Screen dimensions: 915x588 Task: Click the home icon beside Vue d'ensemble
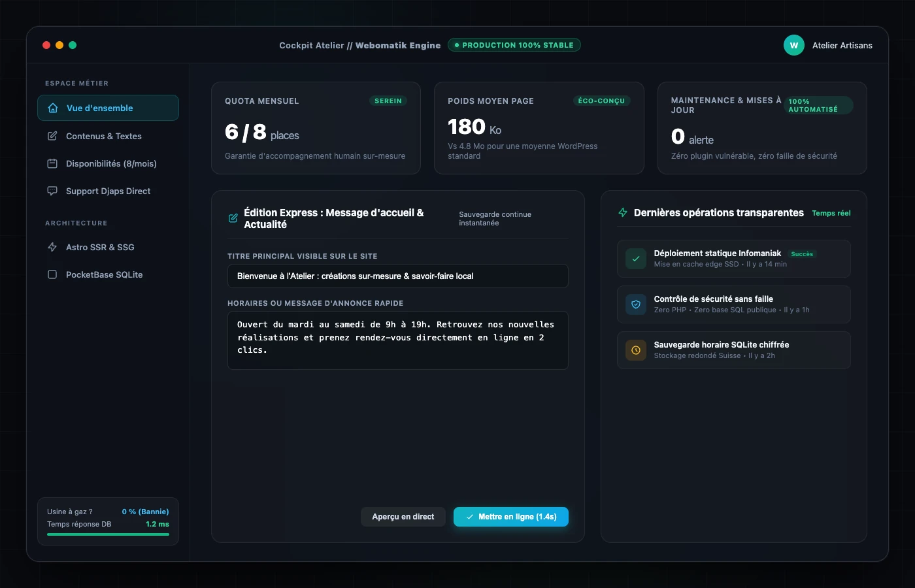pyautogui.click(x=53, y=108)
